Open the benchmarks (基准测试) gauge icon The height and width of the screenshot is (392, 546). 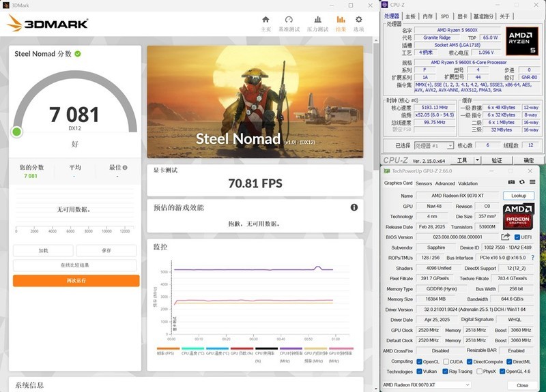tap(289, 20)
